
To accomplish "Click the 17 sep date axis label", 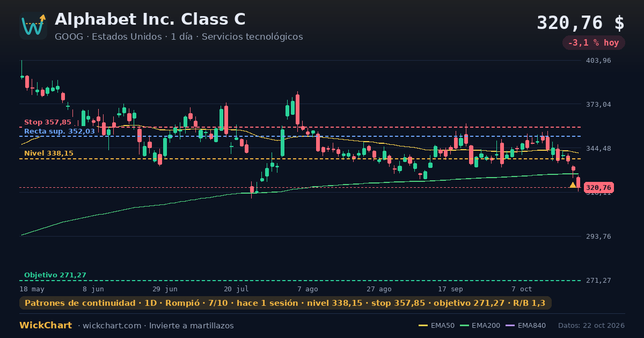I will pyautogui.click(x=450, y=289).
